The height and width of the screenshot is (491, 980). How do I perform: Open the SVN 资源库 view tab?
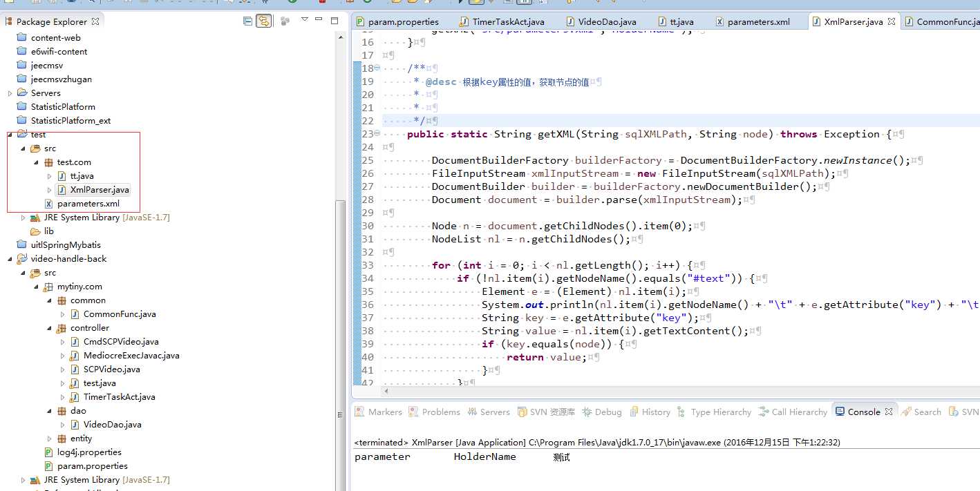point(545,412)
